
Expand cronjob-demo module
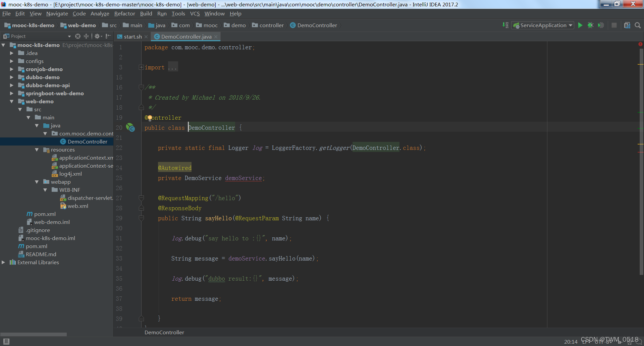(12, 69)
